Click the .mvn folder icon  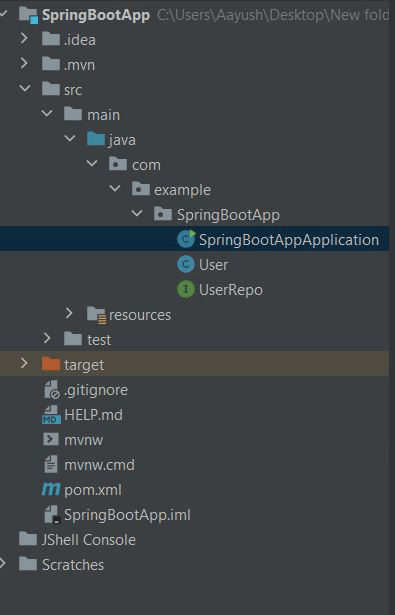click(51, 64)
